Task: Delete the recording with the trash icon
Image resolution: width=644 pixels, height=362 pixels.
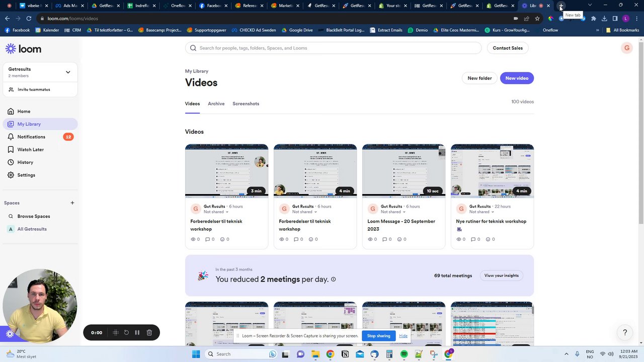Action: coord(149,332)
